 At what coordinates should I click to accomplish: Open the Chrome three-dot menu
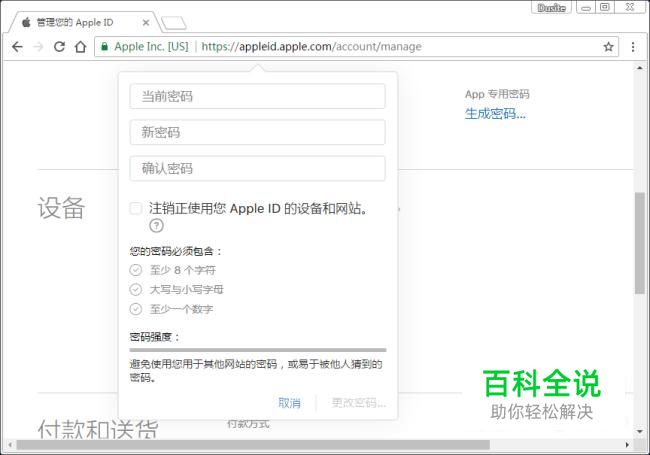tap(633, 46)
